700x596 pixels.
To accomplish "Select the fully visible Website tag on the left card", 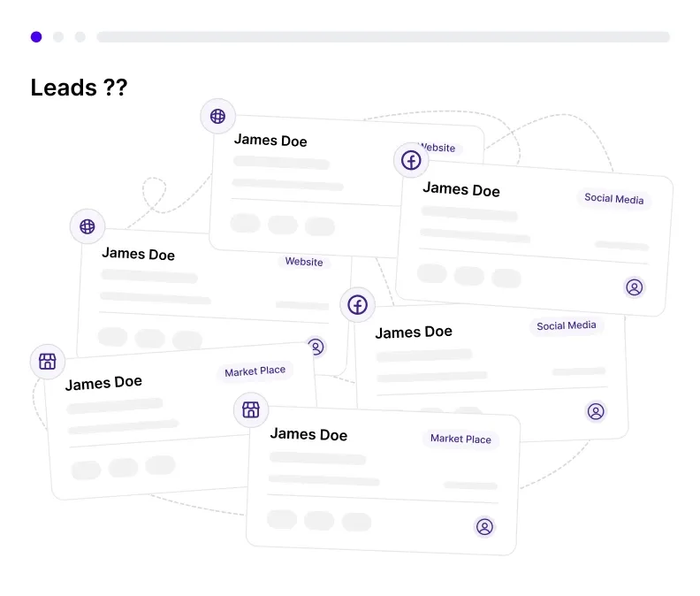I will pyautogui.click(x=304, y=262).
